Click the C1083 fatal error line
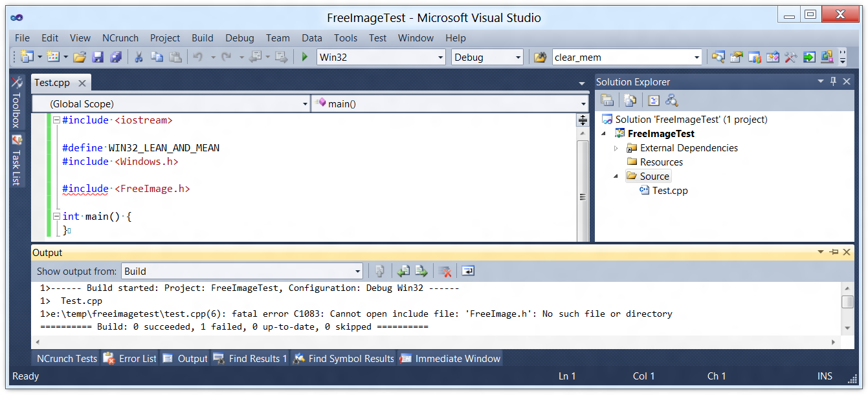Viewport: 868px width, 395px height. coord(356,314)
